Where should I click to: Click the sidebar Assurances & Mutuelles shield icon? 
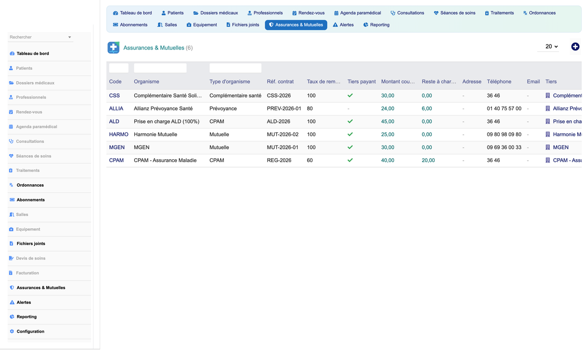tap(12, 288)
